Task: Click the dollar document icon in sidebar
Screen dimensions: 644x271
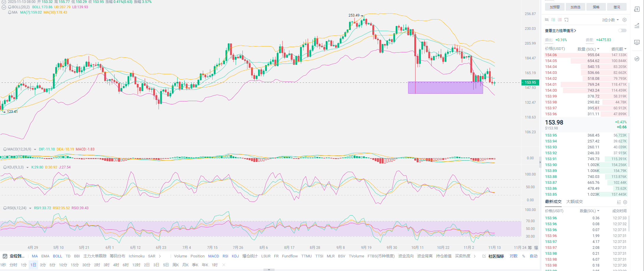Action: click(x=637, y=9)
